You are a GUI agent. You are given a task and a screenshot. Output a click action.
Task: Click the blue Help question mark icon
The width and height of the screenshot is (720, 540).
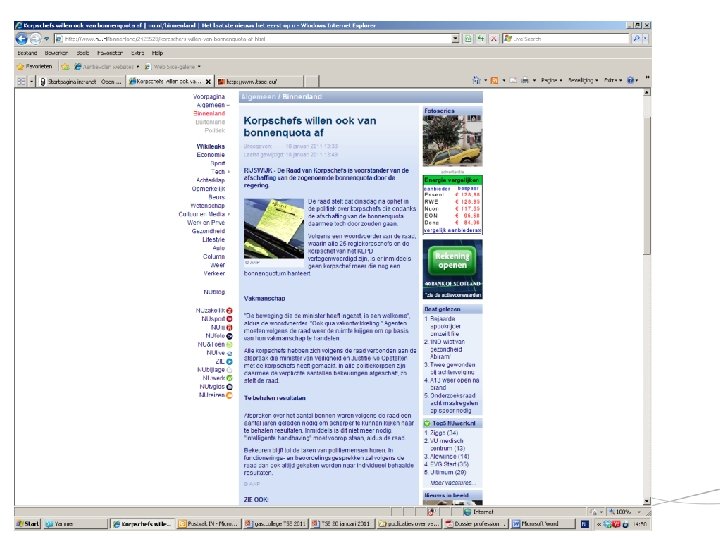pos(630,80)
